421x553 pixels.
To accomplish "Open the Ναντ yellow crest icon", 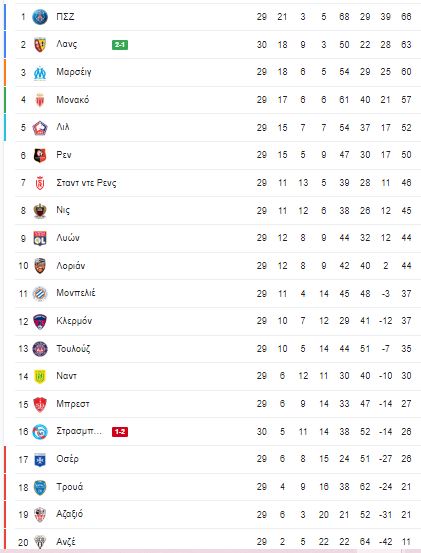I will [40, 376].
